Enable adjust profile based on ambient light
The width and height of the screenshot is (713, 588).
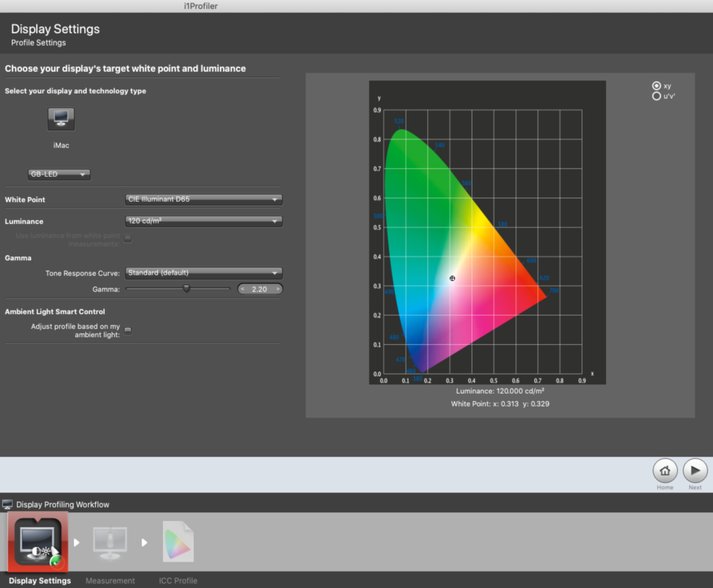click(128, 330)
